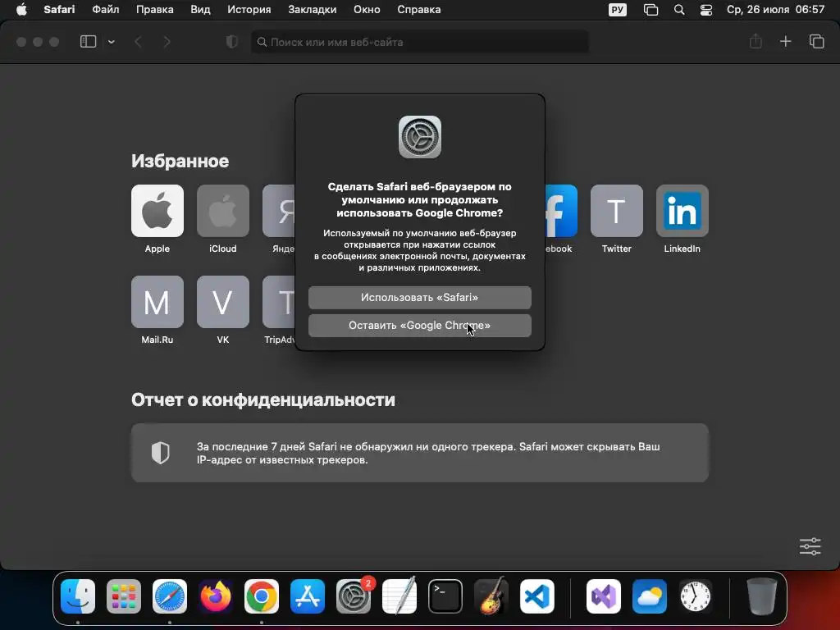
Task: Open the VK favorite tile
Action: [223, 302]
